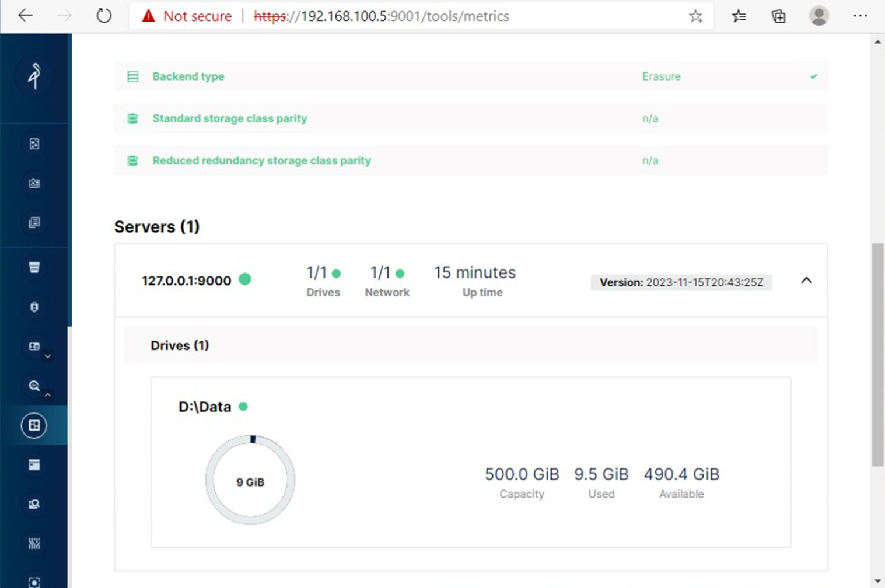Open the Access Keys sidebar icon
This screenshot has width=885, height=588.
[x=34, y=183]
